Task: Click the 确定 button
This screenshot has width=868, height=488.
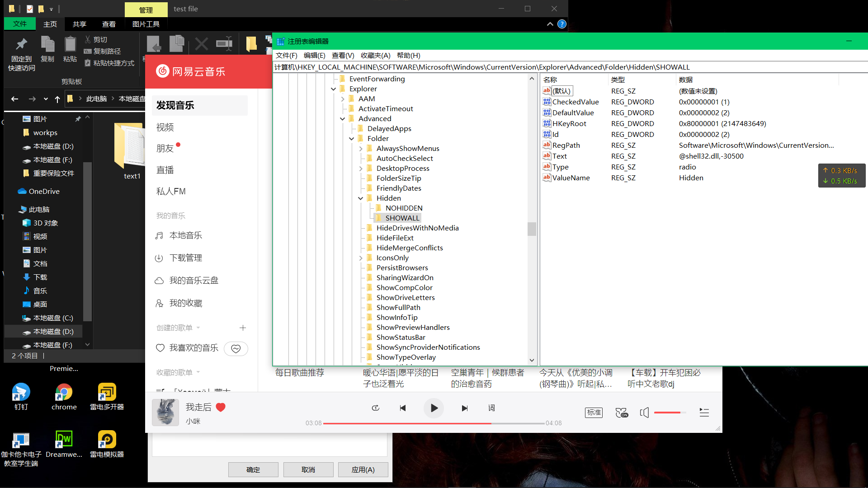Action: [x=253, y=470]
